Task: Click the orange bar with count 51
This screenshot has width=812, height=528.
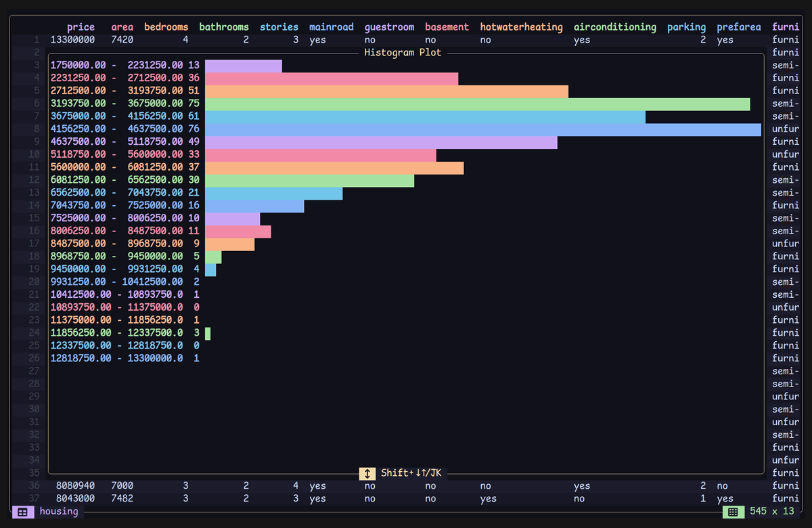Action: [386, 91]
